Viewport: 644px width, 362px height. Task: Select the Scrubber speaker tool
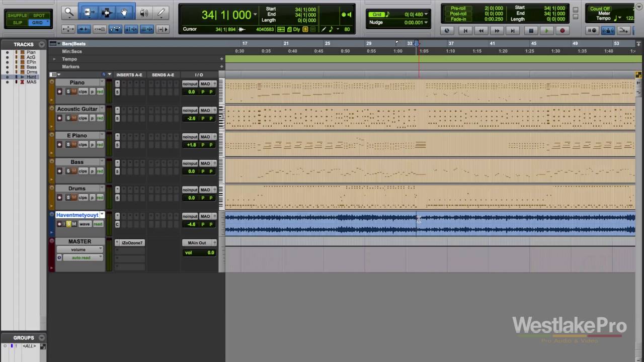click(144, 13)
